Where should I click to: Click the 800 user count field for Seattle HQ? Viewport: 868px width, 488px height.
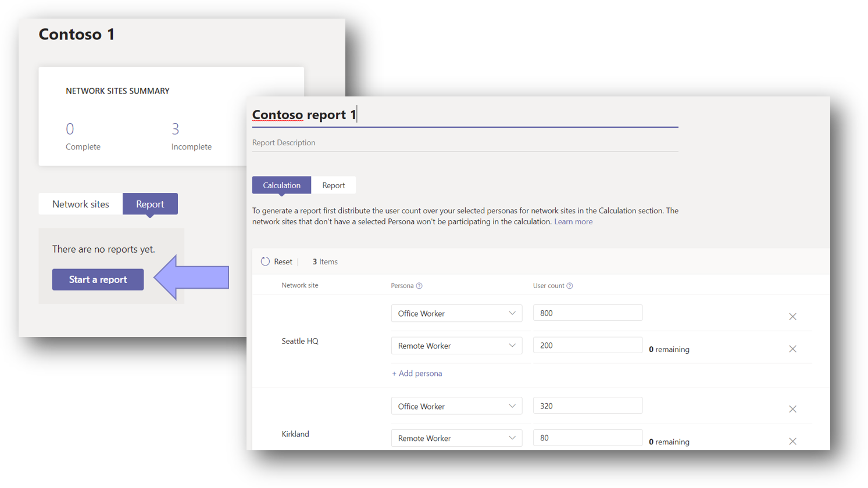click(587, 312)
